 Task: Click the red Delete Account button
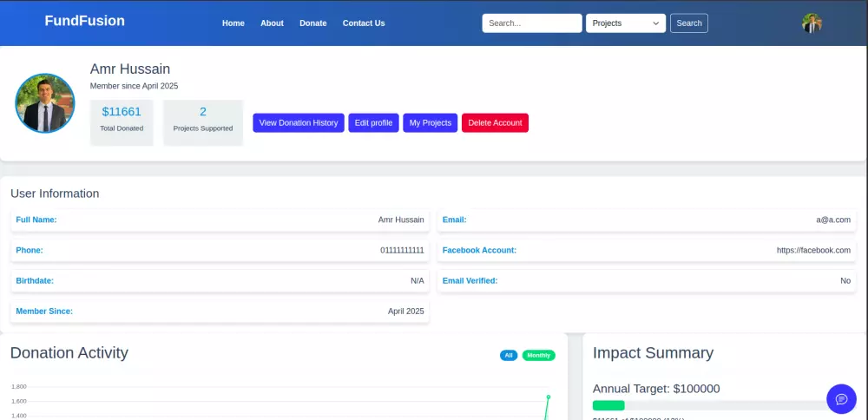click(x=495, y=123)
